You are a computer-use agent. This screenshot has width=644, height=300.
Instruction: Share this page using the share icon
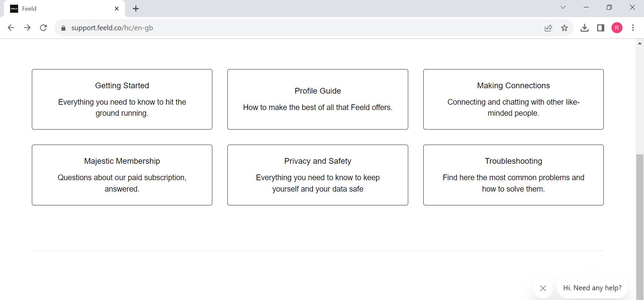coord(548,28)
